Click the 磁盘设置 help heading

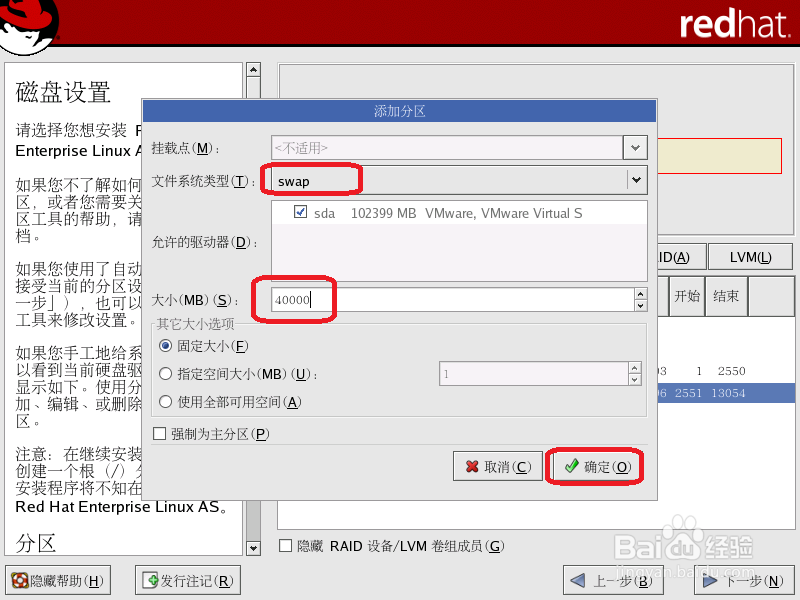63,92
